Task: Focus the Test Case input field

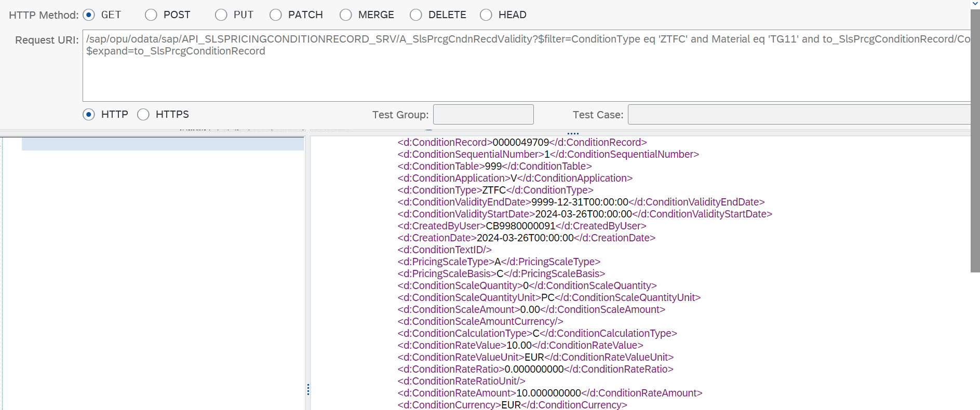Action: 799,115
